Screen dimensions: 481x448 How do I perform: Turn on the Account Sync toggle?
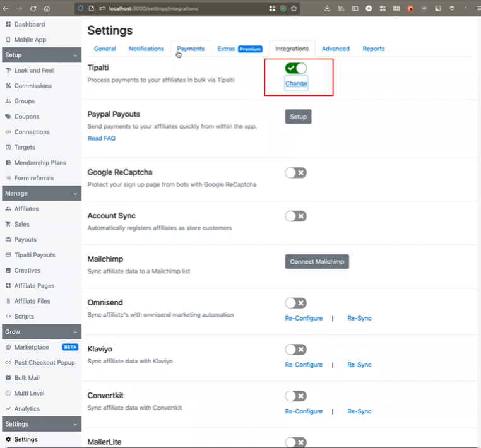click(295, 216)
